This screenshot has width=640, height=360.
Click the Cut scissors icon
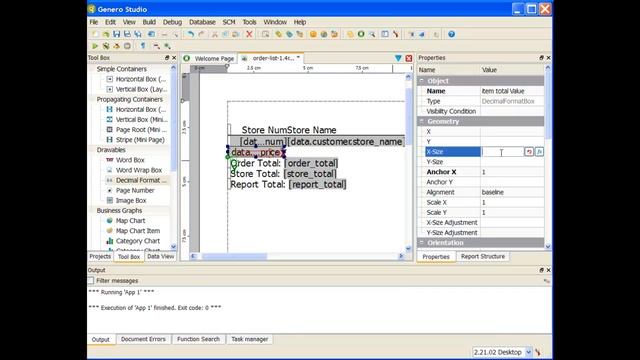[215, 34]
